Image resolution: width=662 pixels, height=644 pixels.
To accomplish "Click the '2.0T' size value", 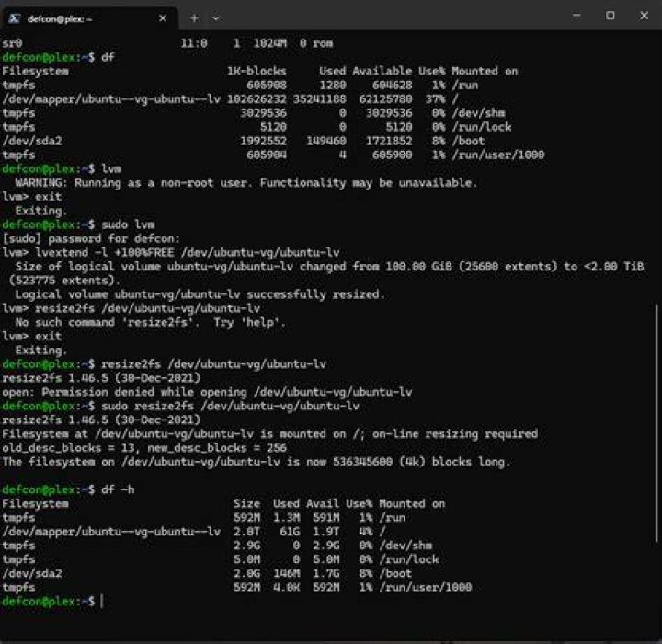I will point(247,532).
